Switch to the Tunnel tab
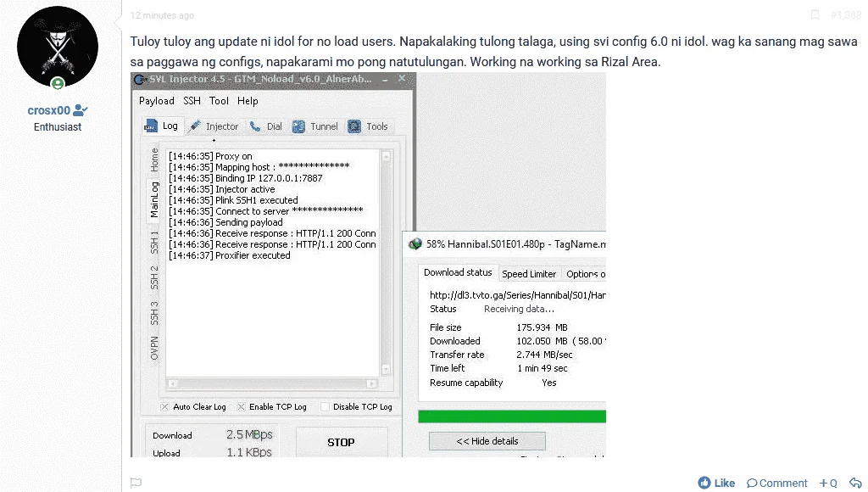868x492 pixels. click(315, 126)
